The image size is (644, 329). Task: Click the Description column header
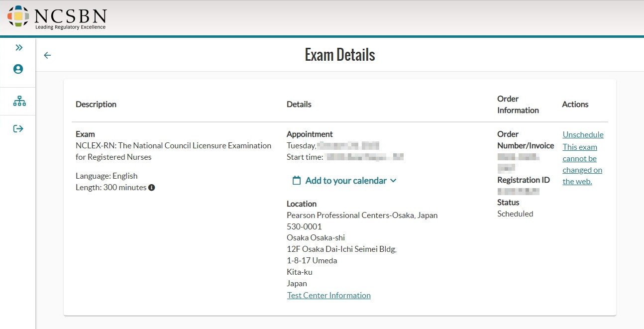click(96, 104)
